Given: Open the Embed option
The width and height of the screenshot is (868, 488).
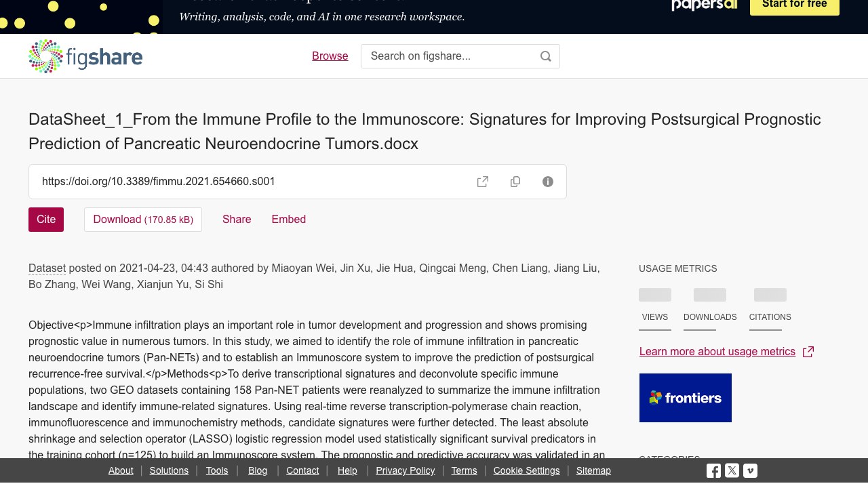Looking at the screenshot, I should point(289,220).
